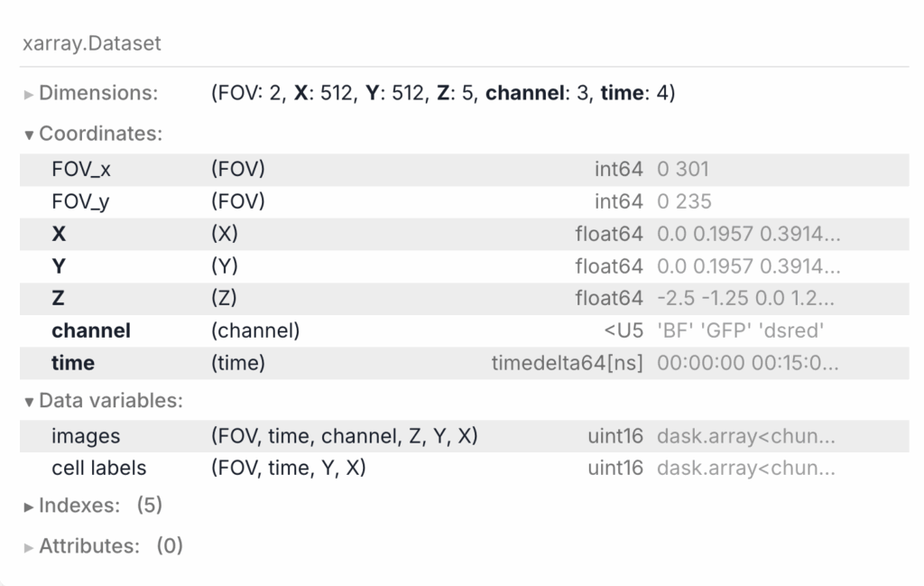The image size is (924, 586).
Task: Click the bold channel coordinate name
Action: click(91, 331)
